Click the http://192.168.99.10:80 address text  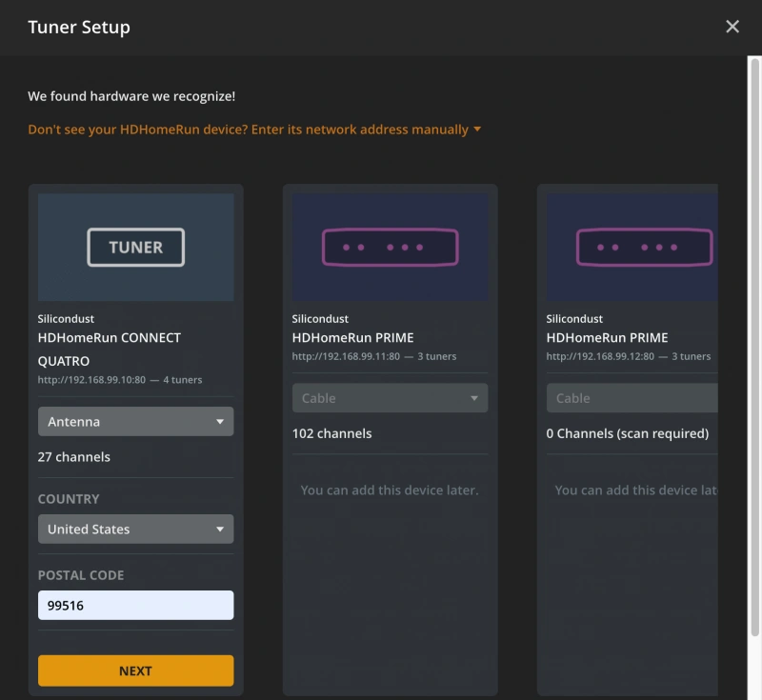91,380
